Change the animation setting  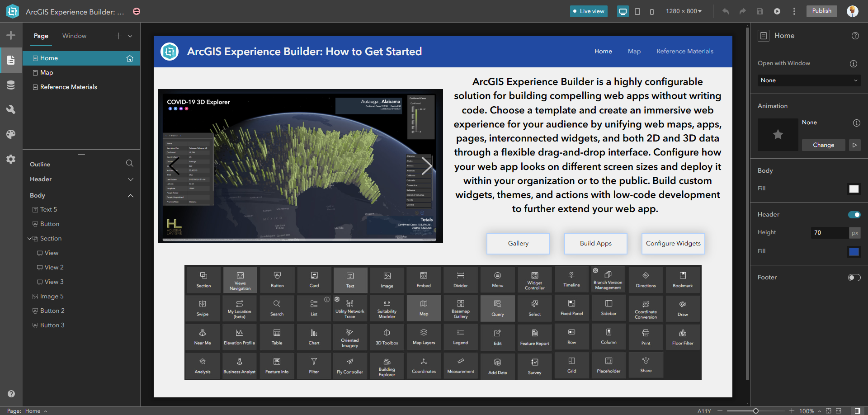(823, 145)
